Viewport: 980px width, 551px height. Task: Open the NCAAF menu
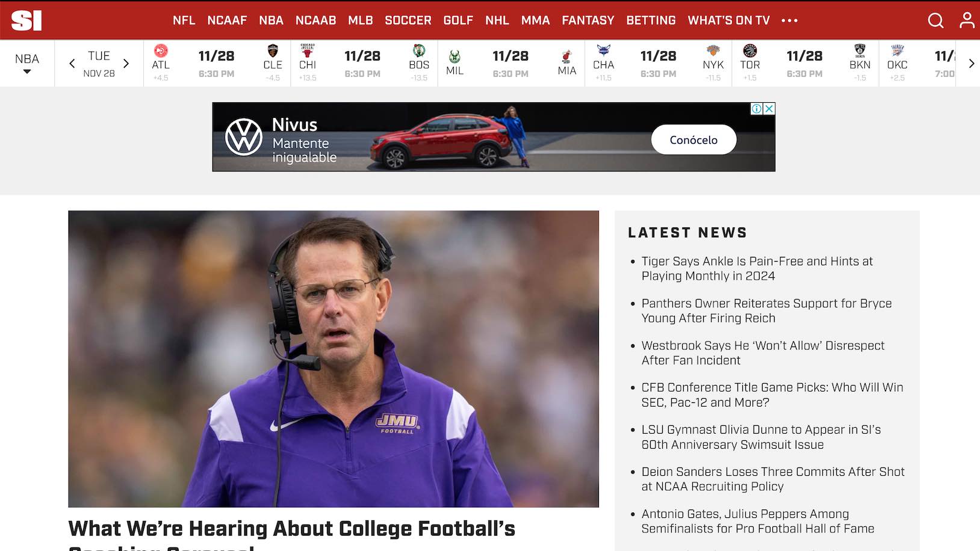(227, 20)
